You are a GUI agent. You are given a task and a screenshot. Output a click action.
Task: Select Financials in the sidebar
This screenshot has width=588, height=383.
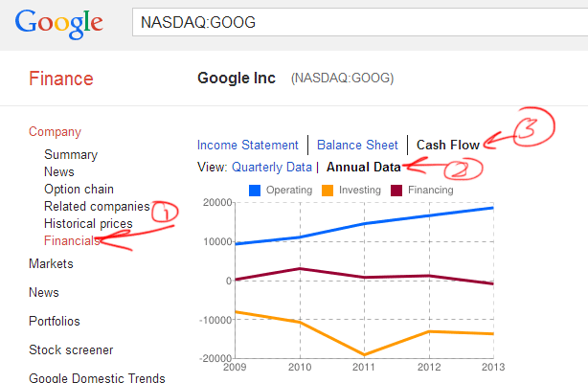[72, 241]
